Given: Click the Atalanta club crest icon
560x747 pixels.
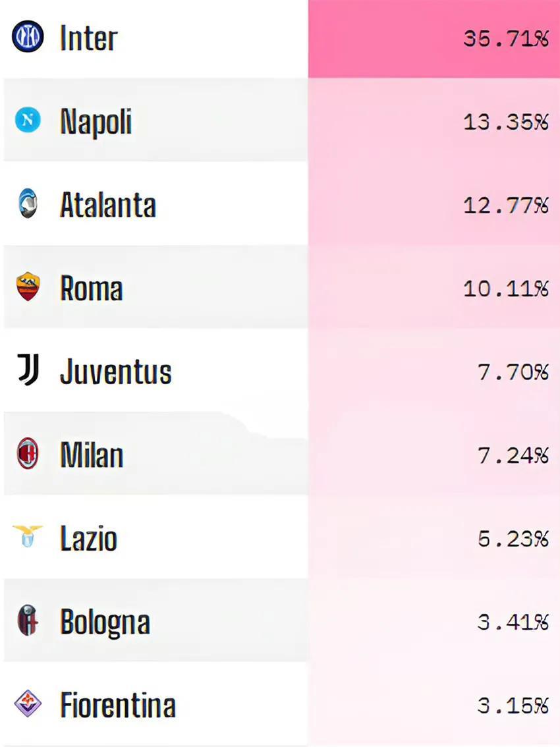Looking at the screenshot, I should (x=28, y=204).
